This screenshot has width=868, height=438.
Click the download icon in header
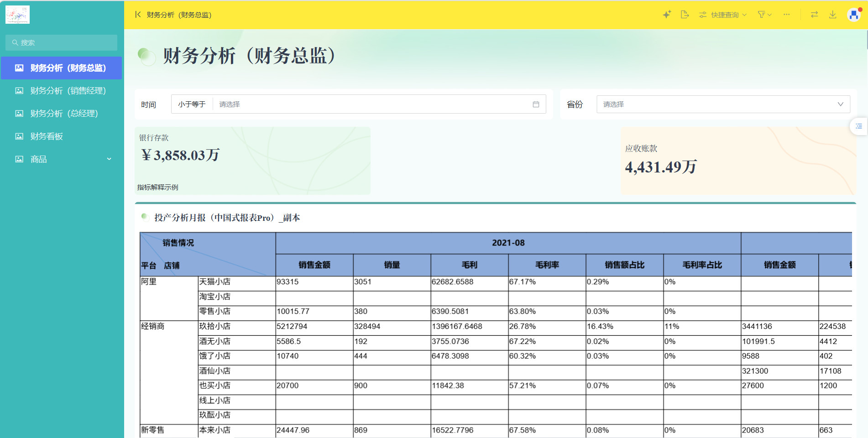click(832, 15)
